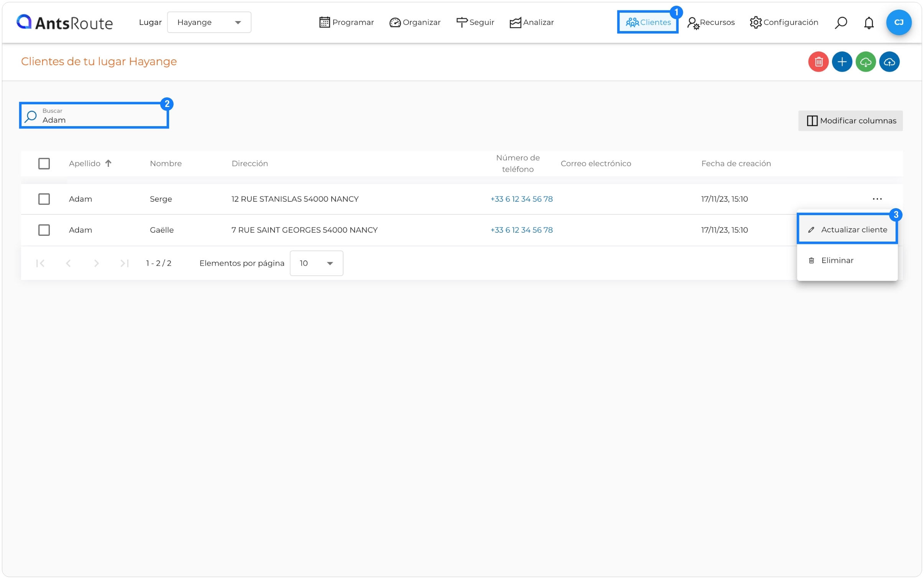The height and width of the screenshot is (579, 924).
Task: Click the green cloud download icon
Action: (x=865, y=62)
